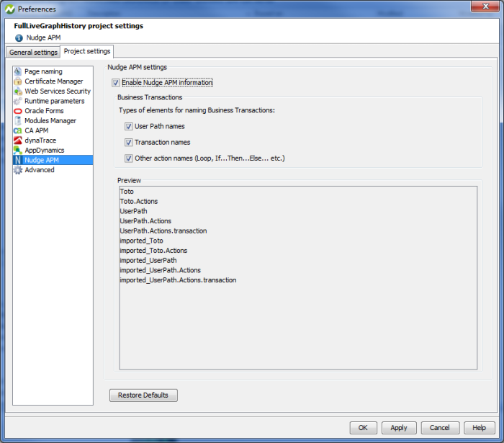Click the Modules Manager icon
504x443 pixels.
18,121
